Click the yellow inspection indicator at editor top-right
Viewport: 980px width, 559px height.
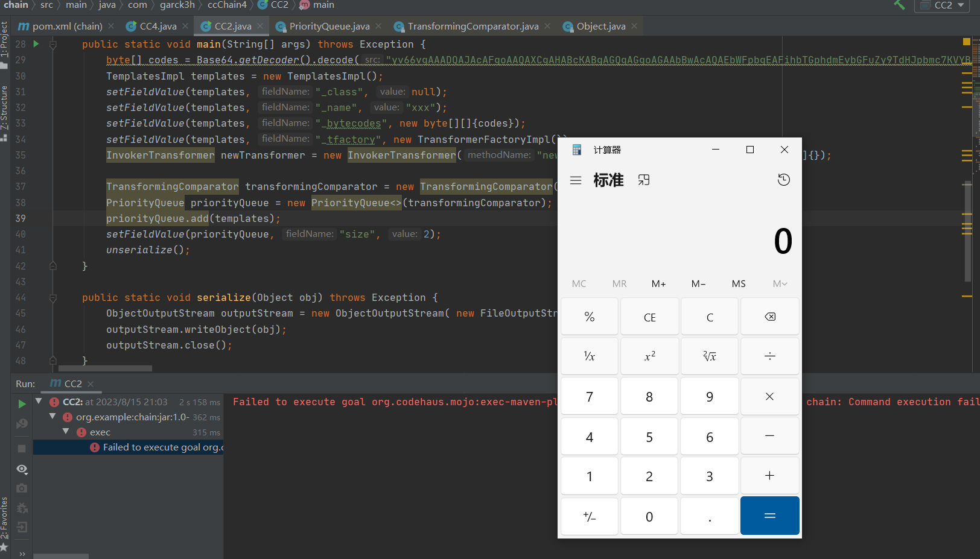coord(967,42)
